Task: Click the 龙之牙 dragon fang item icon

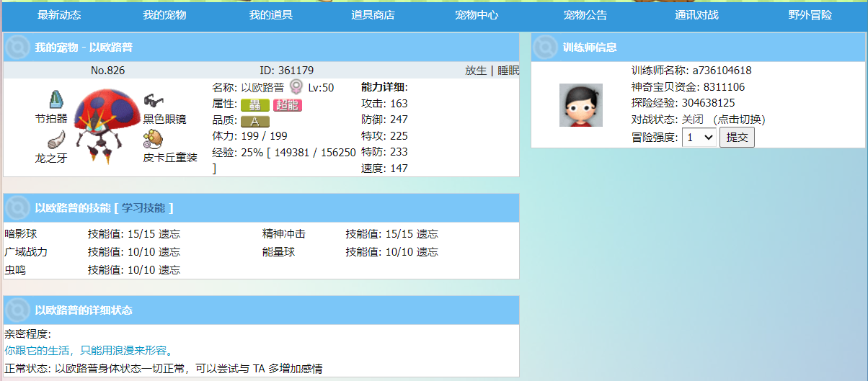Action: pyautogui.click(x=58, y=139)
